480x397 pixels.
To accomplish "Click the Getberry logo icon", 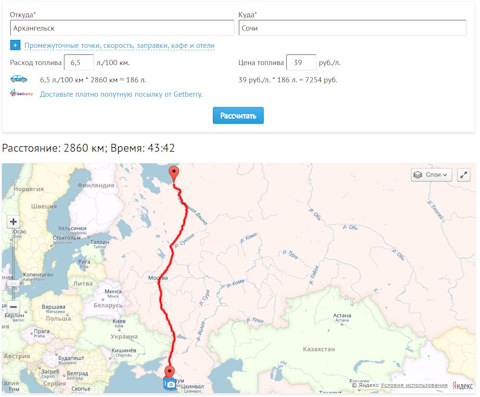I will pos(21,93).
